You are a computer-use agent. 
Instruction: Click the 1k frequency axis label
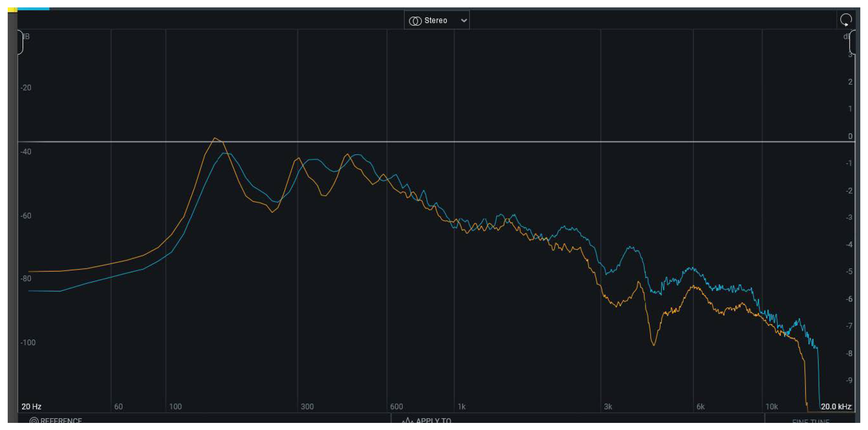[461, 407]
